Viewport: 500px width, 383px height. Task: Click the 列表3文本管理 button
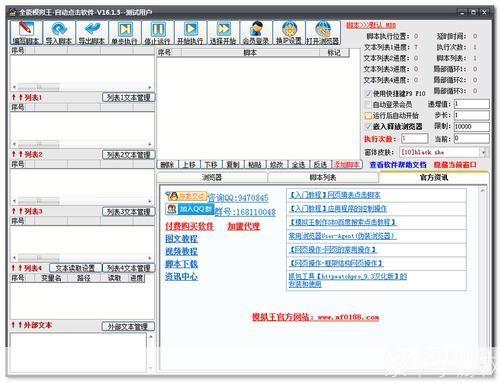[128, 212]
